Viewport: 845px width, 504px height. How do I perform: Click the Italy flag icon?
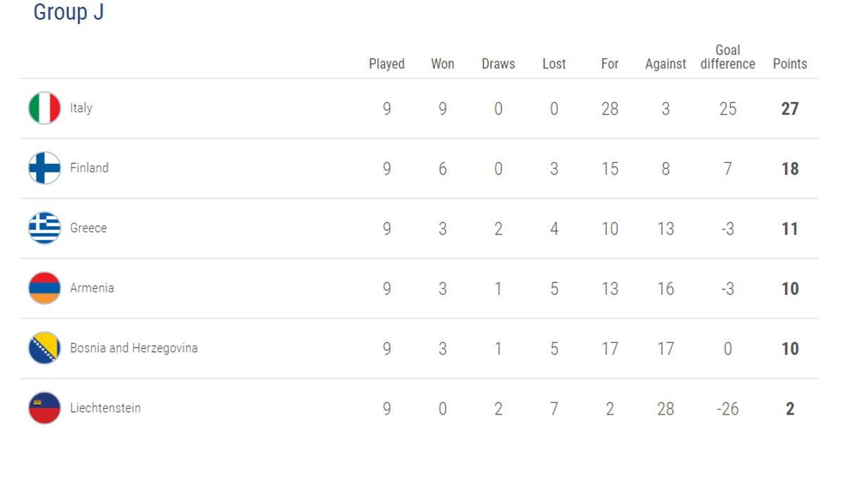44,108
